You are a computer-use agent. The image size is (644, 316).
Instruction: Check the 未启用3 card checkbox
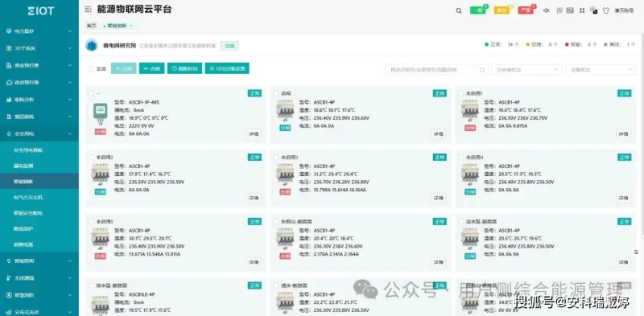pos(275,157)
